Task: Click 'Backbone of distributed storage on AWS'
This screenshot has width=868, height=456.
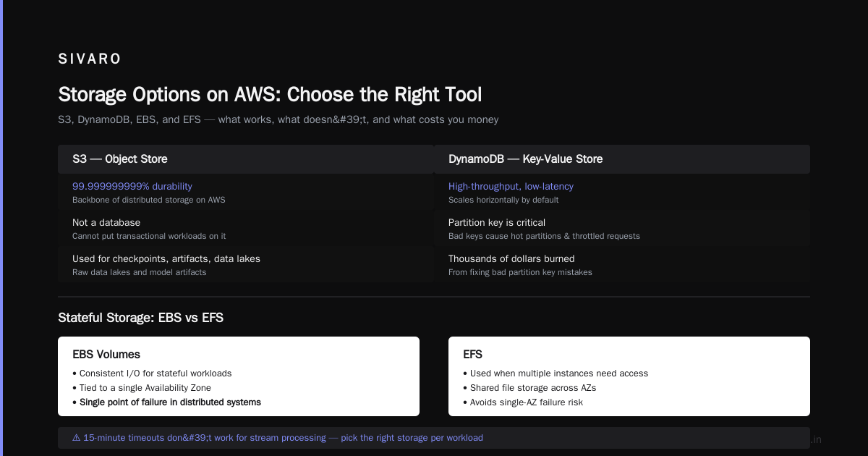Action: pos(149,200)
